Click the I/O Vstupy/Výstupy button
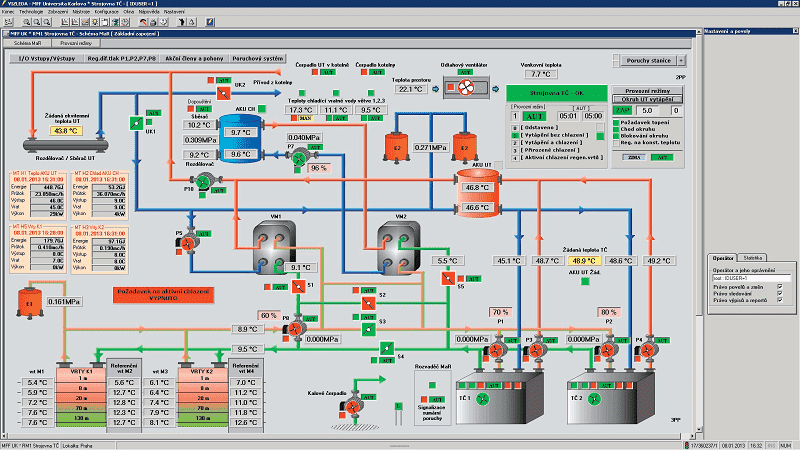 tap(46, 58)
